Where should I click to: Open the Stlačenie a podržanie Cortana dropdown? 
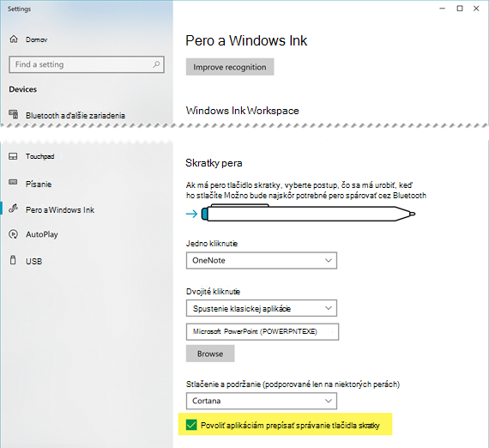pos(262,401)
